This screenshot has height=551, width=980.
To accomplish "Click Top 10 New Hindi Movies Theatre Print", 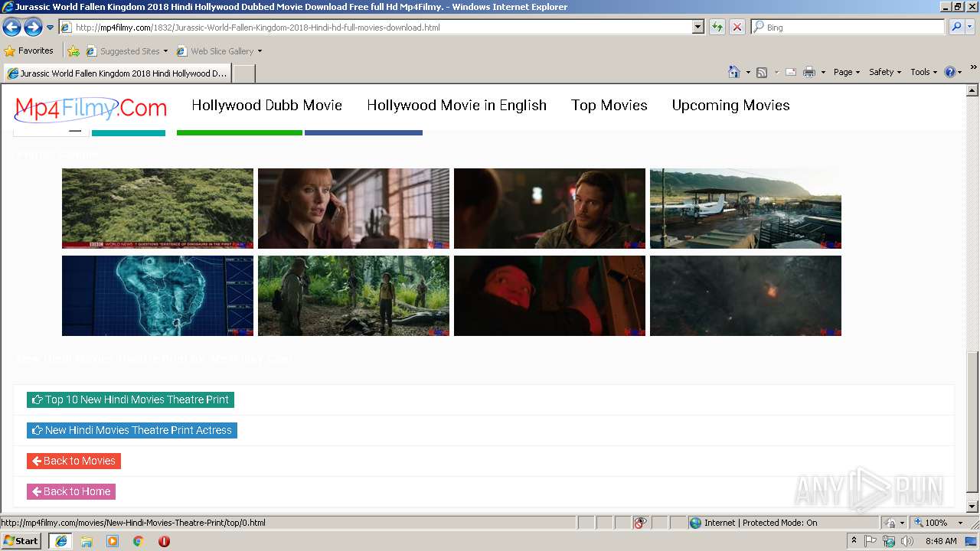I will click(130, 399).
